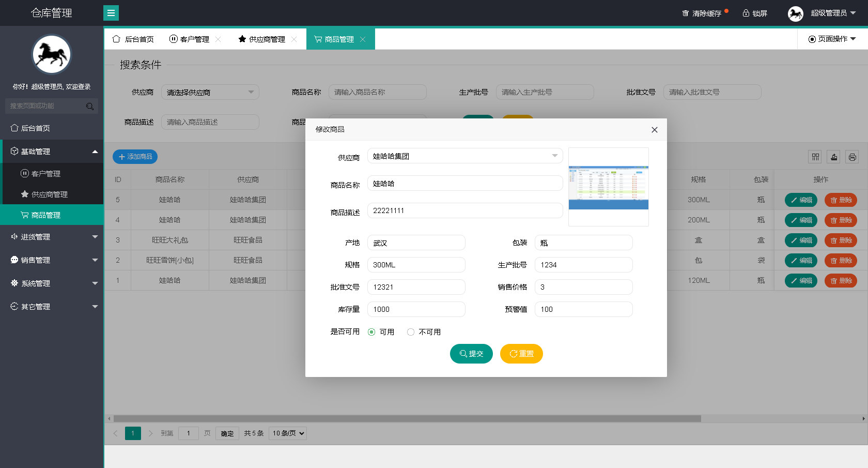Click the 销售价格 input field

click(584, 287)
